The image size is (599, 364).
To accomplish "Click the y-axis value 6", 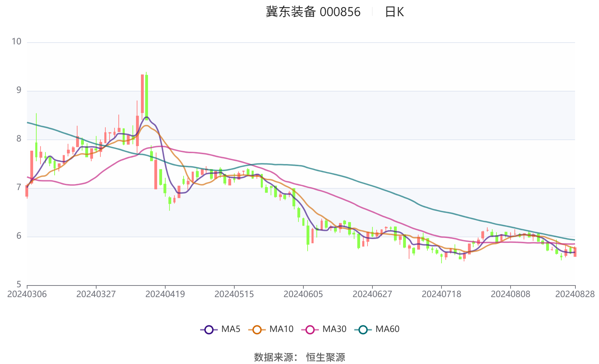I will (19, 236).
